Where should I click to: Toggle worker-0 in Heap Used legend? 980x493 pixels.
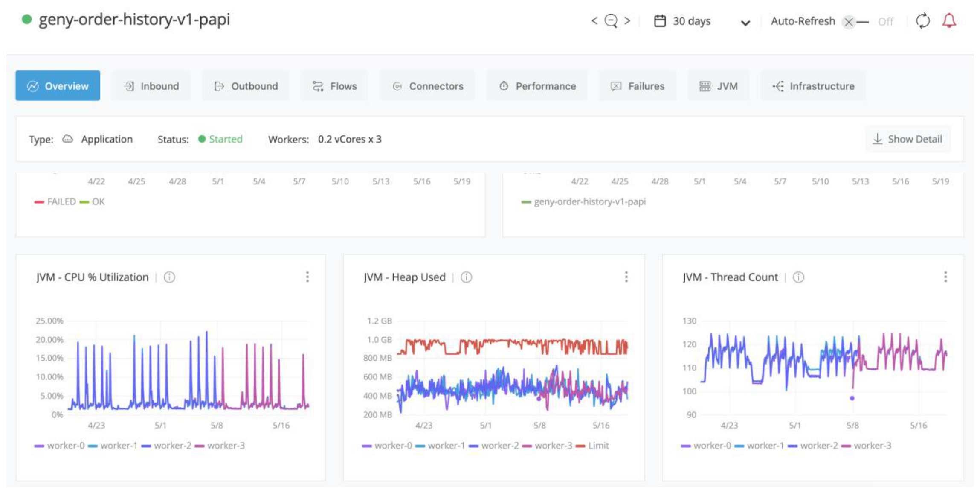tap(387, 446)
